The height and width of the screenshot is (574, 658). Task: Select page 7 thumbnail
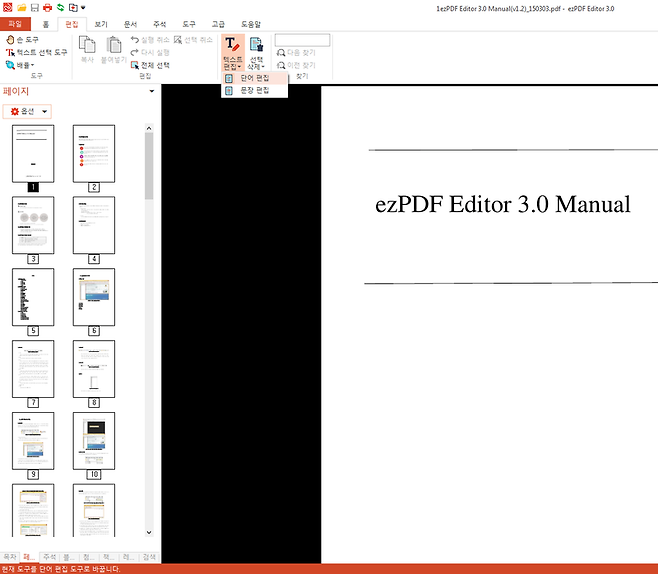pos(33,369)
